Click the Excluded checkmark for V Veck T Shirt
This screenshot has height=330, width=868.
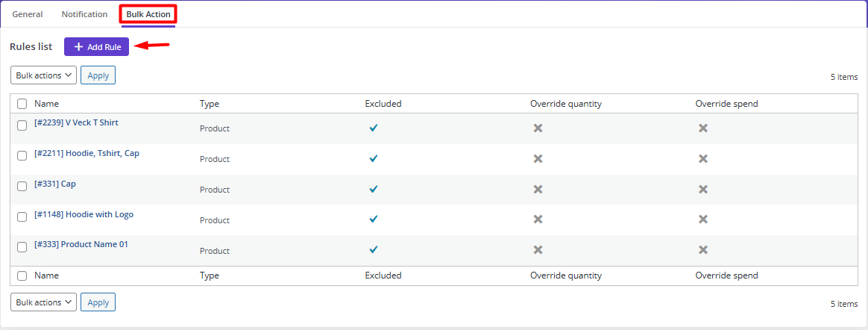click(373, 128)
